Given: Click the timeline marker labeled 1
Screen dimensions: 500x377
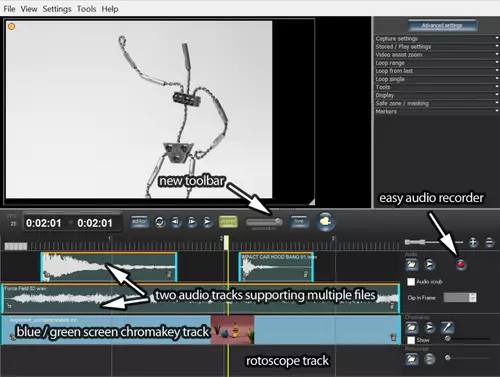Looking at the screenshot, I should point(109,239).
